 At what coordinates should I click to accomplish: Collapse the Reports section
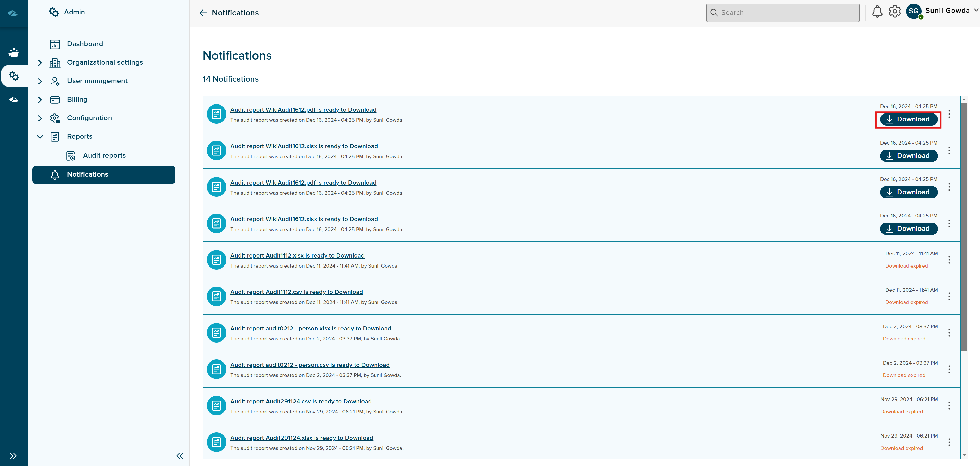pyautogui.click(x=40, y=137)
